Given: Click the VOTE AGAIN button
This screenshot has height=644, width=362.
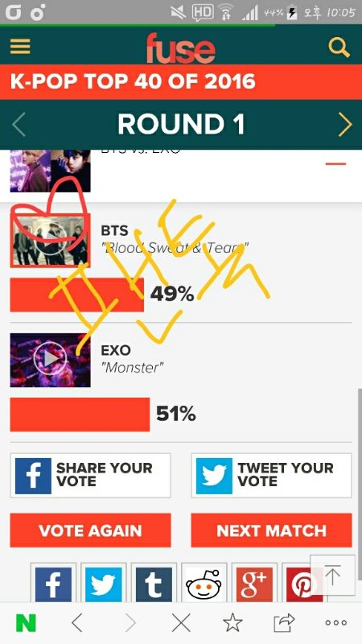Looking at the screenshot, I should point(90,530).
